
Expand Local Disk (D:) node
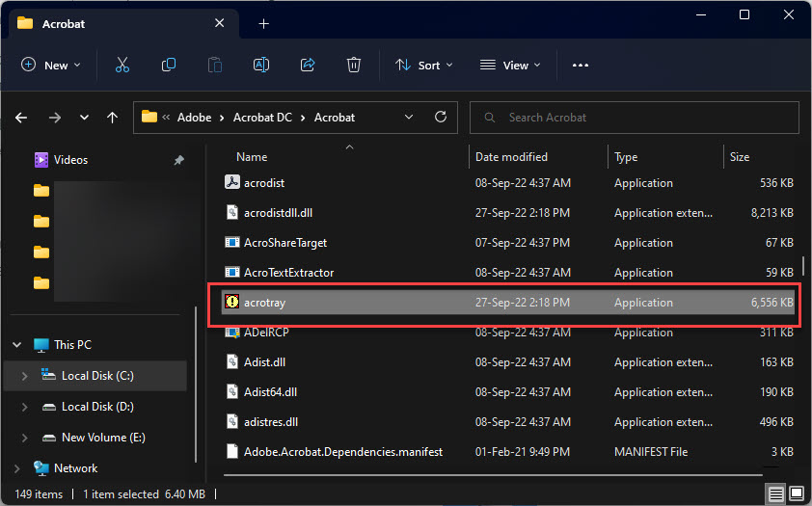24,407
